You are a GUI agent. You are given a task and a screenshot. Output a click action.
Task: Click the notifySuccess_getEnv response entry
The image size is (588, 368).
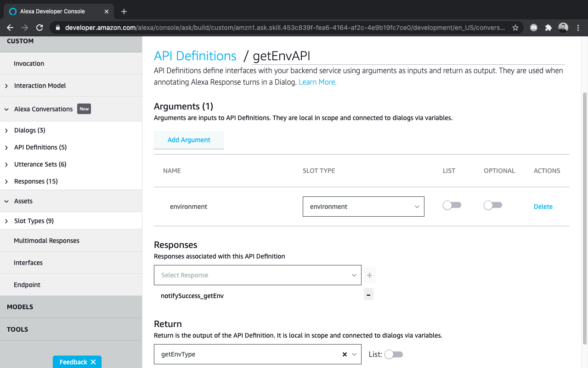tap(192, 296)
